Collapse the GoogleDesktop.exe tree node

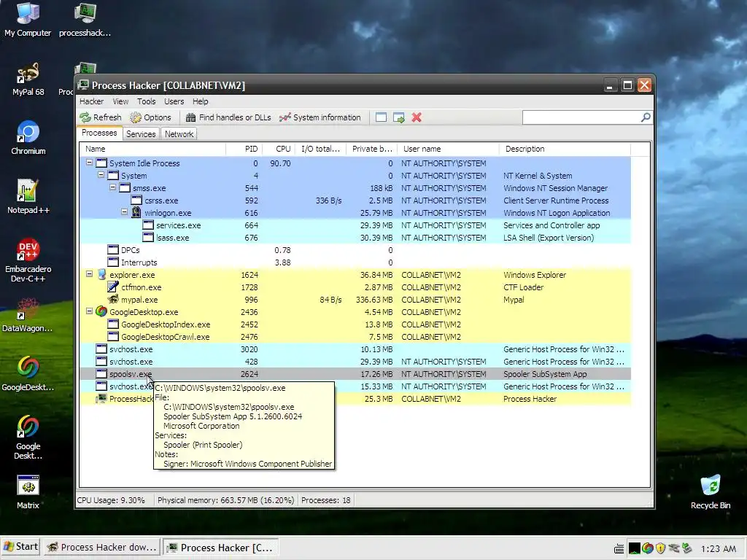[89, 311]
